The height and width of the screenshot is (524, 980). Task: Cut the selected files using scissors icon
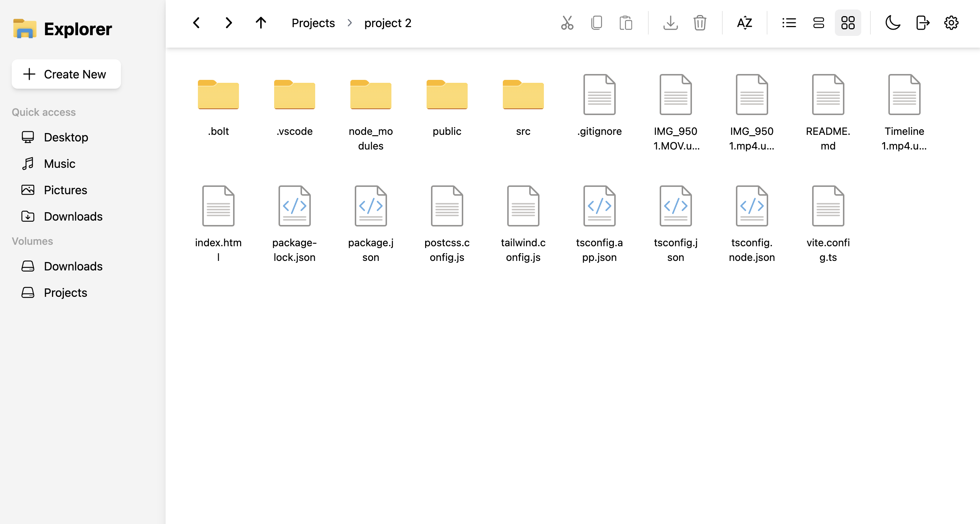pyautogui.click(x=567, y=23)
